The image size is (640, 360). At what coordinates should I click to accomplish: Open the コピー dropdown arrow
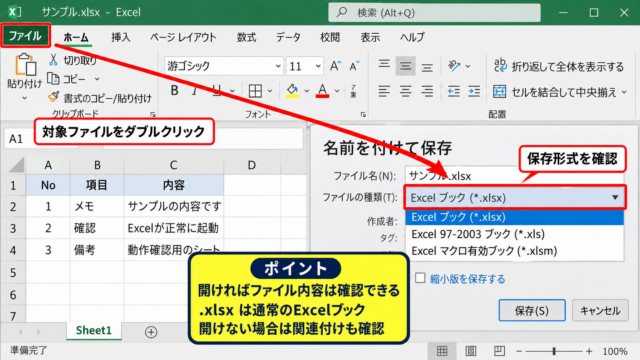(x=97, y=79)
